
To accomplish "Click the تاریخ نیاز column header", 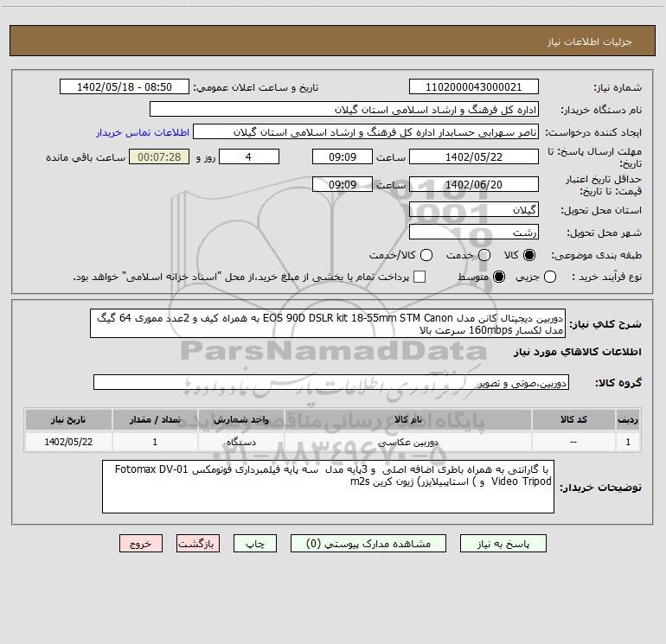I will [68, 419].
